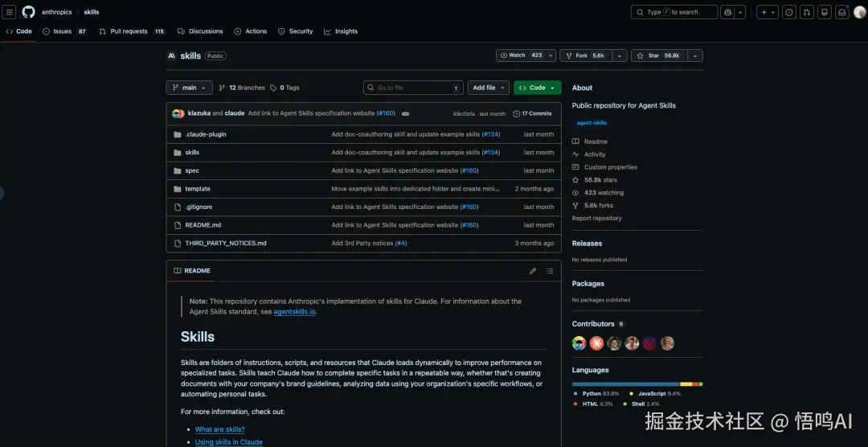Click Report repository link
The height and width of the screenshot is (447, 868).
[x=596, y=218]
